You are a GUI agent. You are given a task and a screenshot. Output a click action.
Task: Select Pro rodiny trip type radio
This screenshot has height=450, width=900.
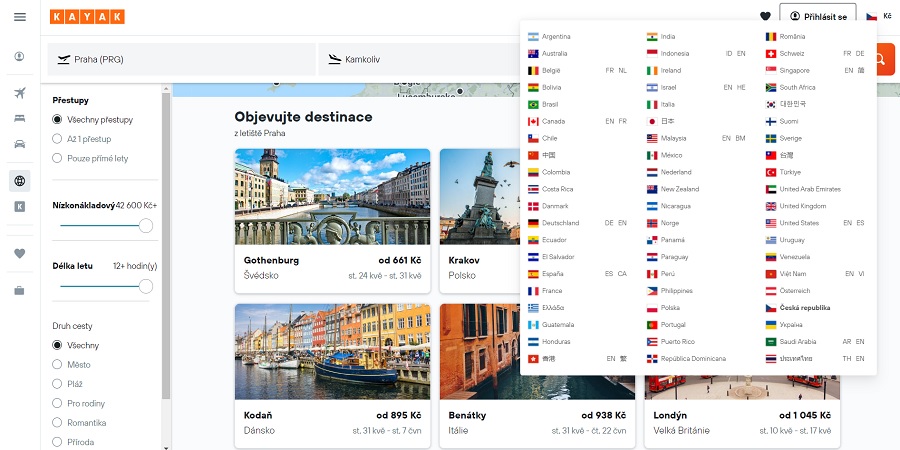[57, 403]
